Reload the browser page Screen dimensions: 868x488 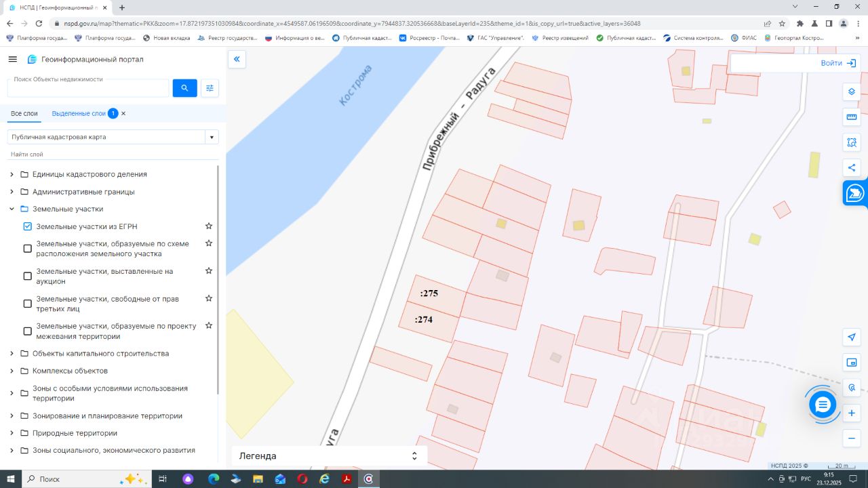coord(39,23)
